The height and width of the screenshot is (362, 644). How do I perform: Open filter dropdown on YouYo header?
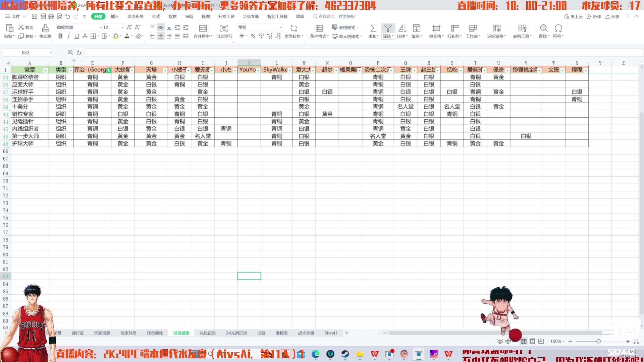click(258, 70)
